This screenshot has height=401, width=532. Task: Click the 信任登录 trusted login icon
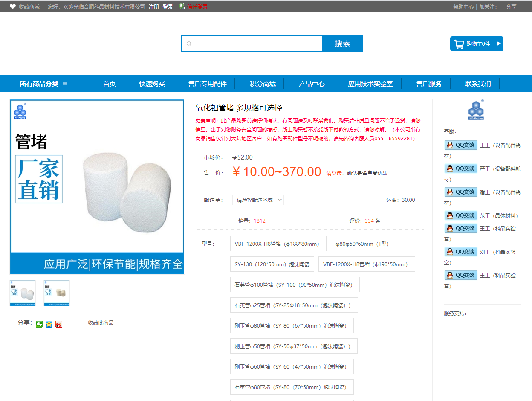(x=182, y=6)
